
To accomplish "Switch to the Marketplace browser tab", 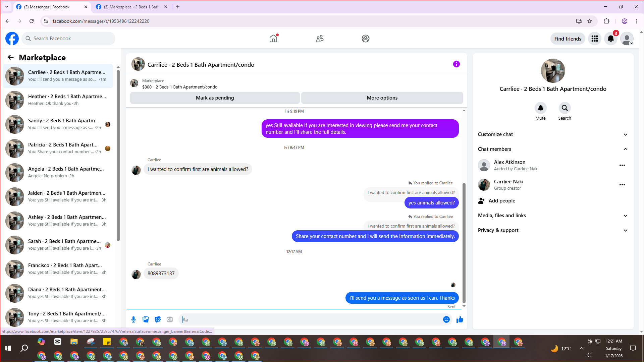I will pos(131,7).
